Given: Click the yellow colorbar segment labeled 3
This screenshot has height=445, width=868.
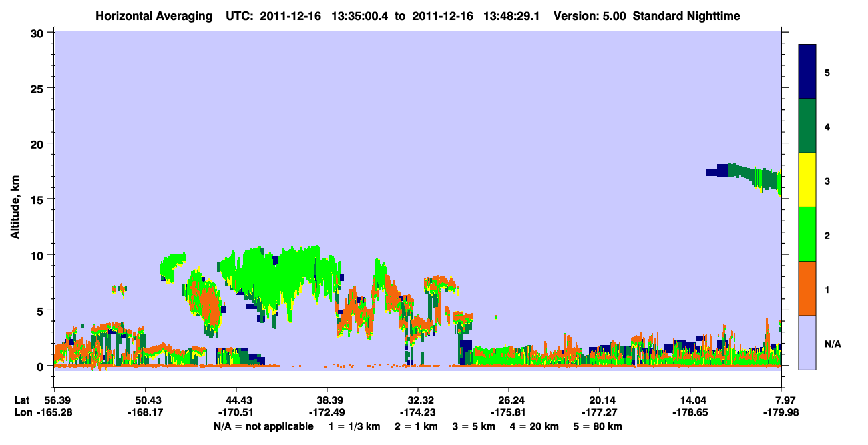Looking at the screenshot, I should coord(807,180).
